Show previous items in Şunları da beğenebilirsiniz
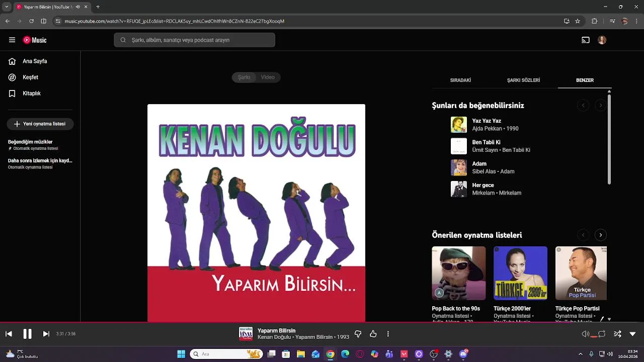This screenshot has width=644, height=362. 583,105
